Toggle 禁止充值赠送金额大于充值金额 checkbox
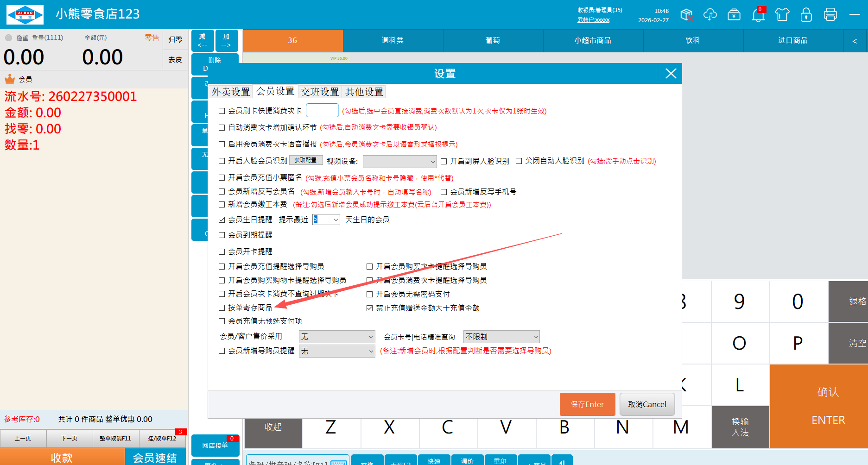The image size is (868, 465). (370, 308)
